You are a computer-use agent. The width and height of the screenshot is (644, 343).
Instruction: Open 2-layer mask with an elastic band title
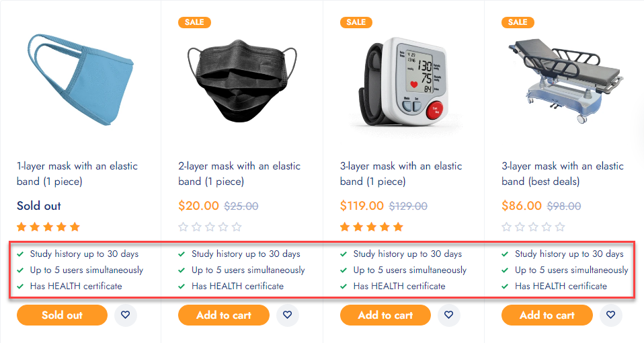(239, 174)
